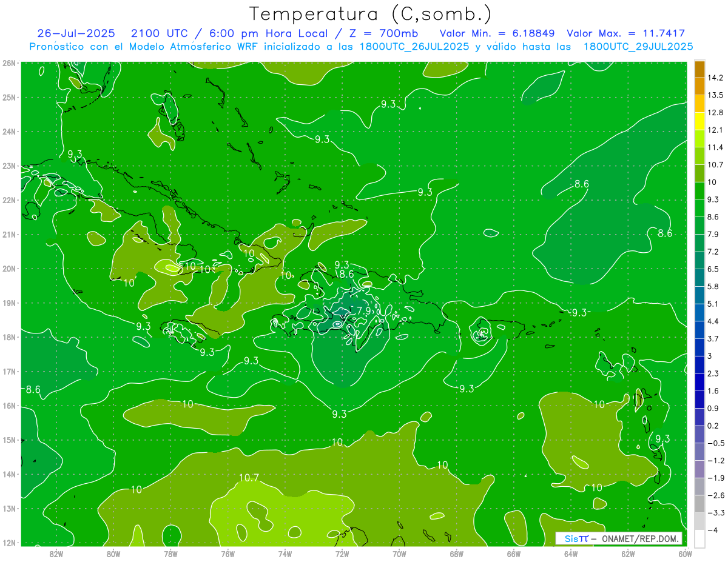Click the 70W longitude axis label
728x562 pixels.
(399, 554)
